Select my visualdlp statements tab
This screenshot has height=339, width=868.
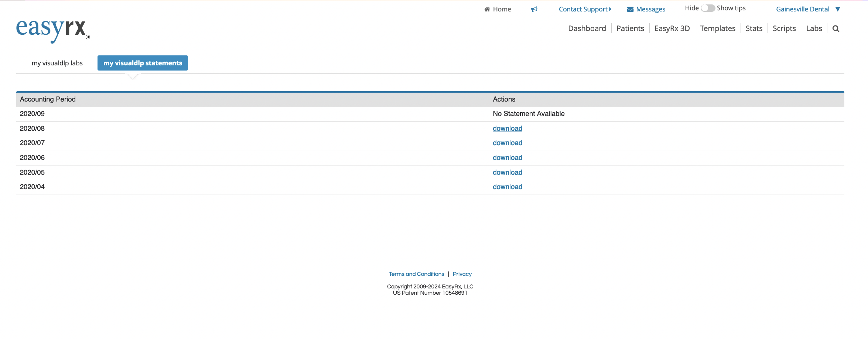pyautogui.click(x=143, y=63)
